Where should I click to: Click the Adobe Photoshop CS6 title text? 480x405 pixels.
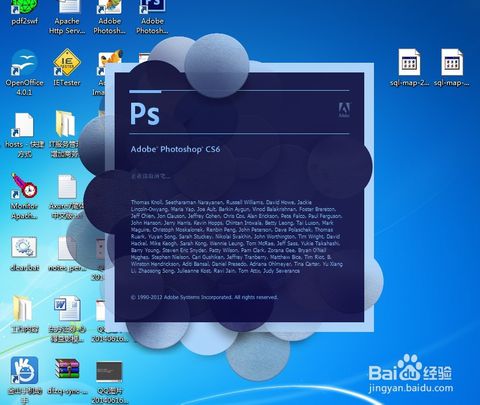[175, 149]
